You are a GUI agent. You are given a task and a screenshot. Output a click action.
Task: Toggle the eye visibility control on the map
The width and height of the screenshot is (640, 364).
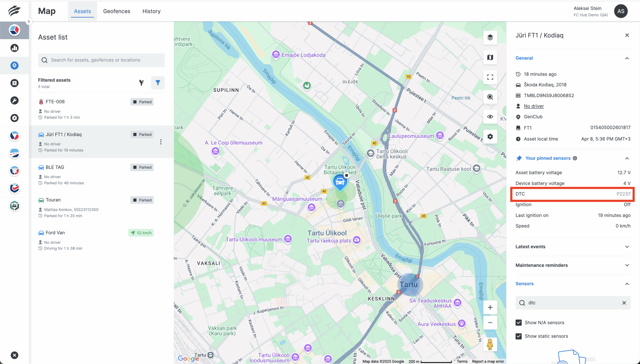point(490,117)
